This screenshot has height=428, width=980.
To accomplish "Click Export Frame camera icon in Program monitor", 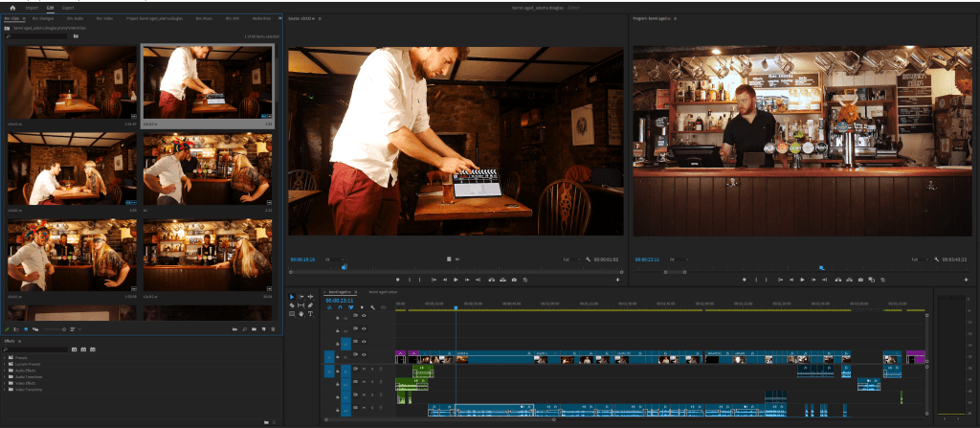I will click(x=860, y=280).
